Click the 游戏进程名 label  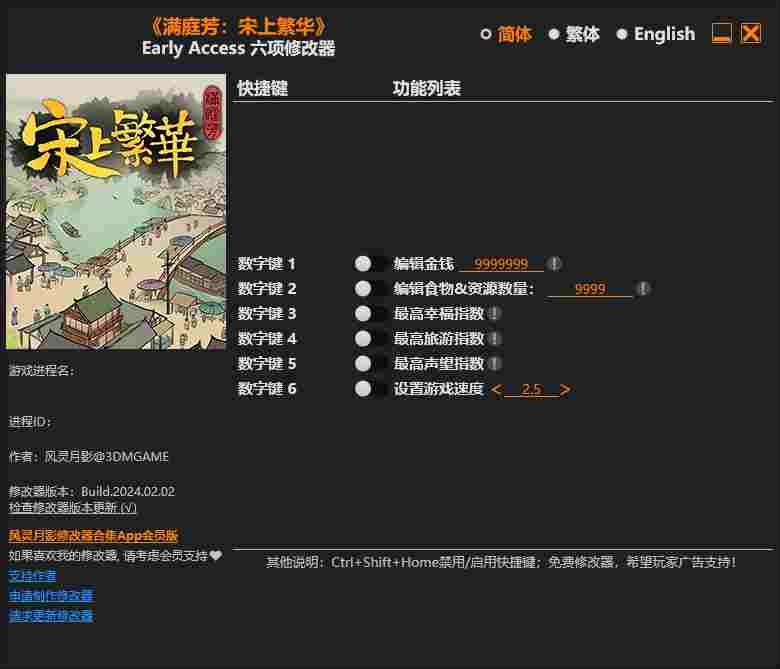(41, 371)
